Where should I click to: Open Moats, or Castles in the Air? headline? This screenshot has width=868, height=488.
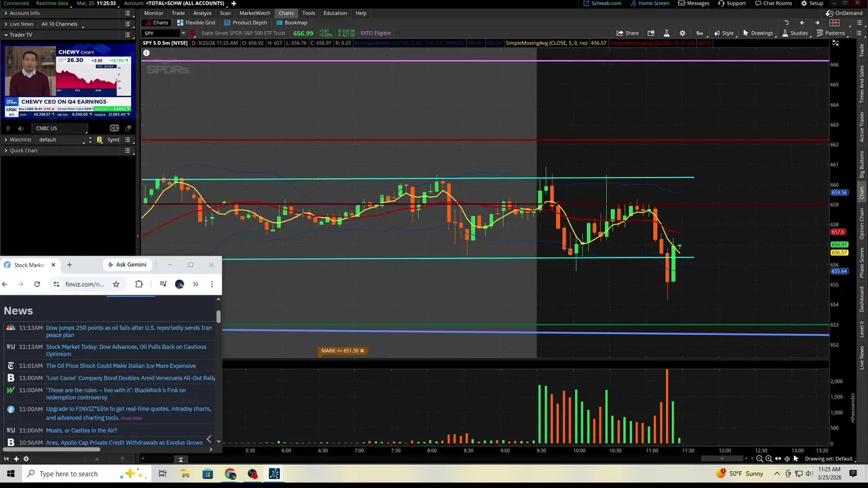81,430
